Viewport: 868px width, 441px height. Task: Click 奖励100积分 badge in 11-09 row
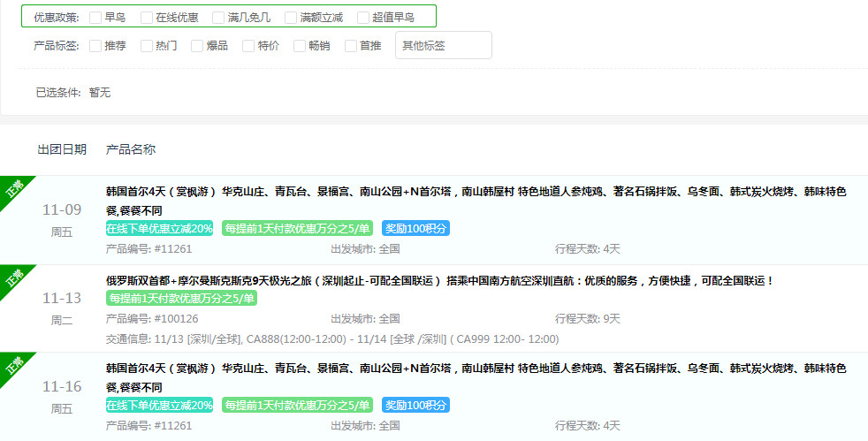click(x=415, y=229)
